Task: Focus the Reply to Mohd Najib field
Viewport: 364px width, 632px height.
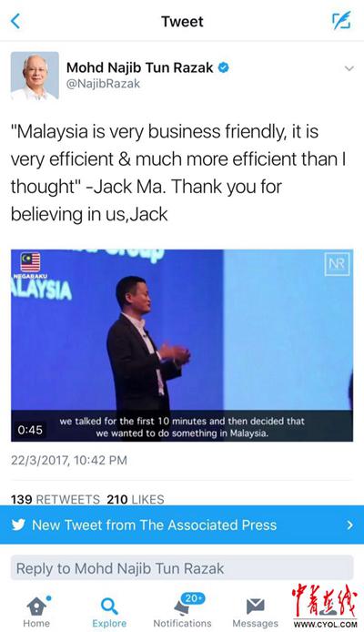Action: click(x=182, y=568)
